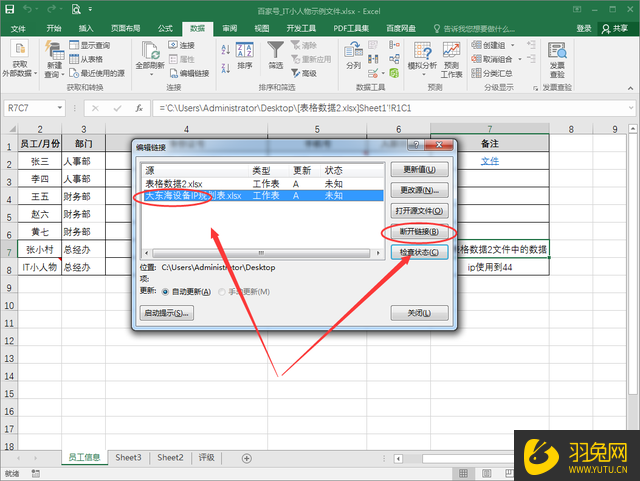This screenshot has width=640, height=481.
Task: Click the 关闭(L) button in the dialog
Action: pos(419,313)
